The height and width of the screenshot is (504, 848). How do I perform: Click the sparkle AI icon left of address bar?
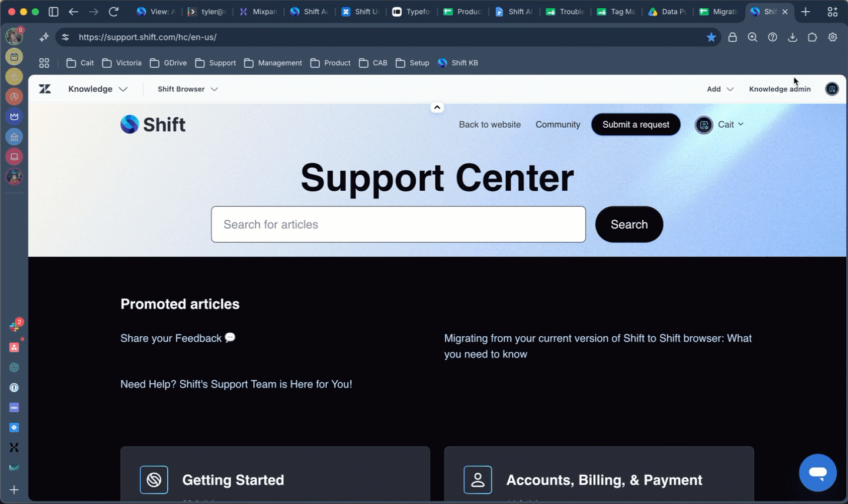coord(44,37)
